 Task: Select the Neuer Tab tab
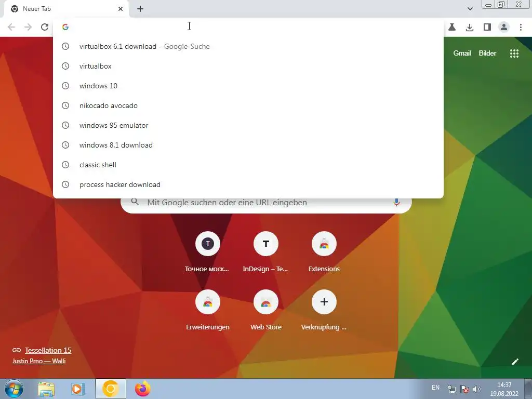(x=66, y=9)
